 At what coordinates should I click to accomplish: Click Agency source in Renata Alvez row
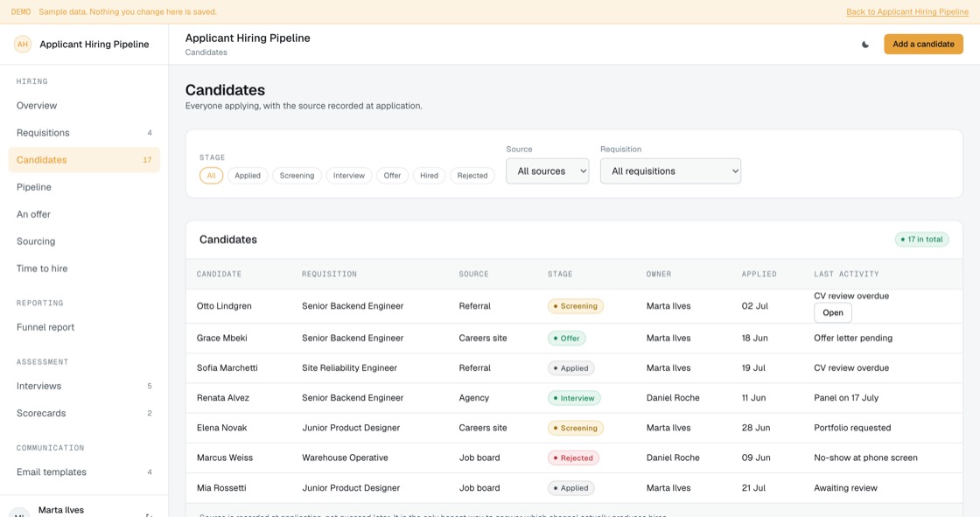tap(473, 398)
